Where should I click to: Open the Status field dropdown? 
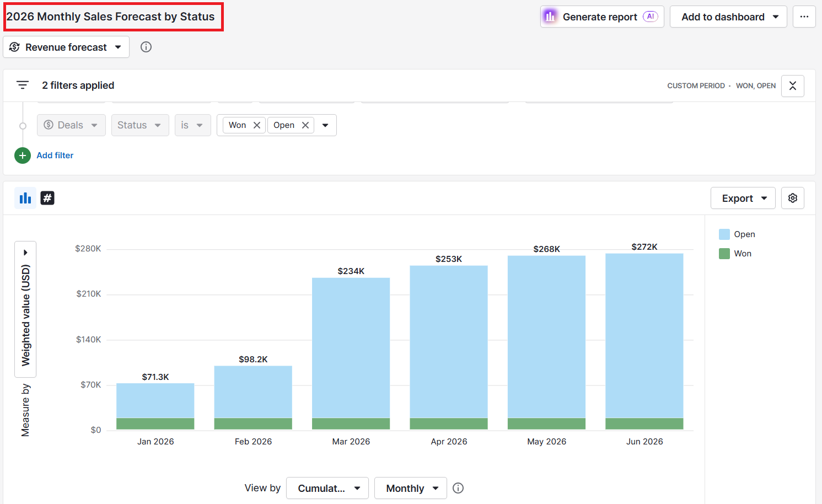140,125
